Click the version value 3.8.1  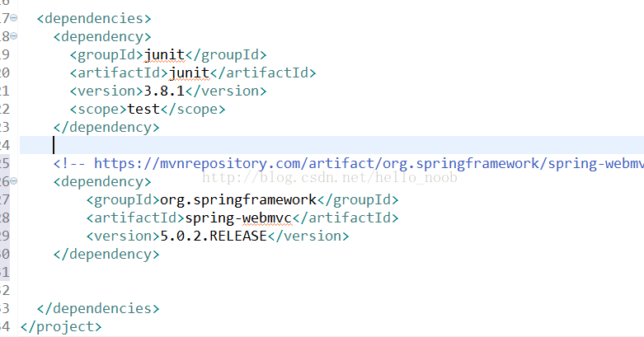pyautogui.click(x=164, y=91)
